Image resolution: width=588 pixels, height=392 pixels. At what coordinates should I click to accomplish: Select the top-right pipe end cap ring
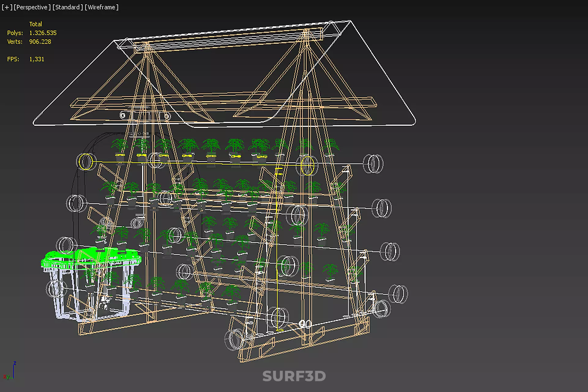click(x=373, y=164)
